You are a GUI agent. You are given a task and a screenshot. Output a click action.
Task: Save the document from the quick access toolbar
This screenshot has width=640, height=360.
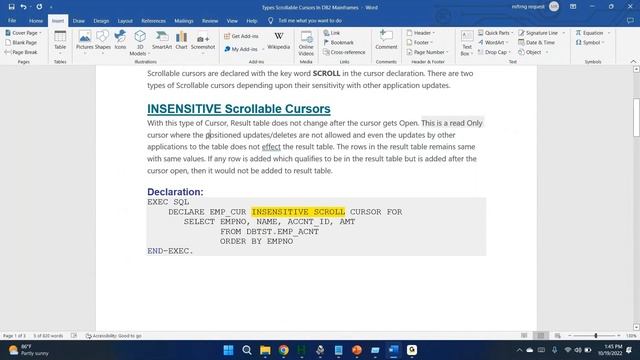[x=11, y=7]
